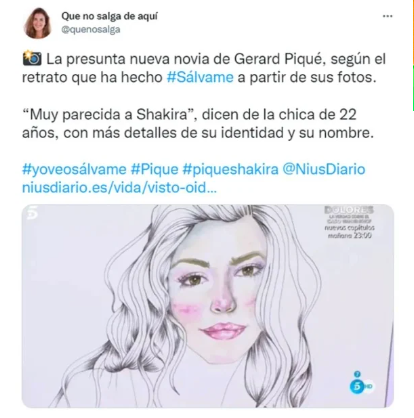Open the #piqueshakira hashtag
Image resolution: width=414 pixels, height=418 pixels.
pyautogui.click(x=230, y=170)
